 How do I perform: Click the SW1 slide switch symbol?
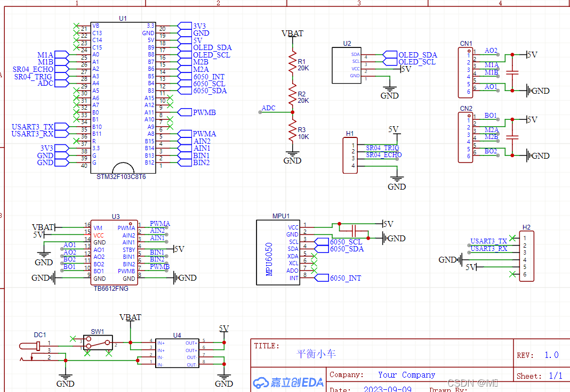click(99, 343)
